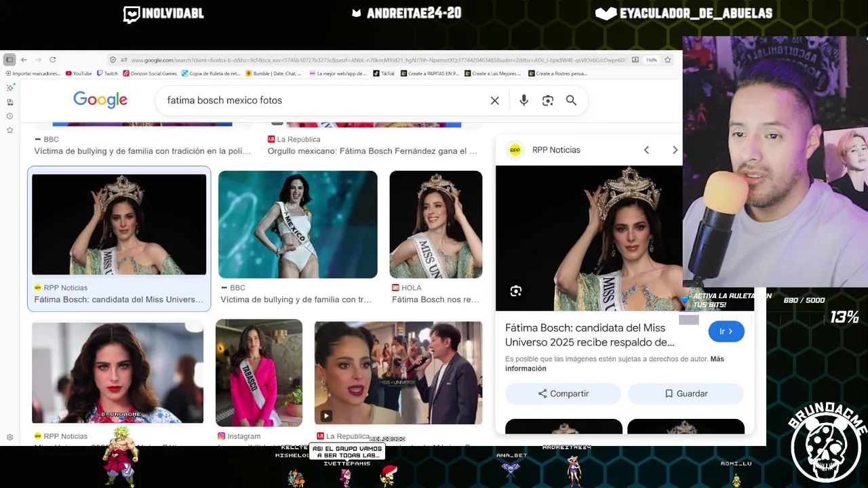Screen dimensions: 868x488
Task: Open sidebar AI sparkle icon
Action: pos(9,88)
